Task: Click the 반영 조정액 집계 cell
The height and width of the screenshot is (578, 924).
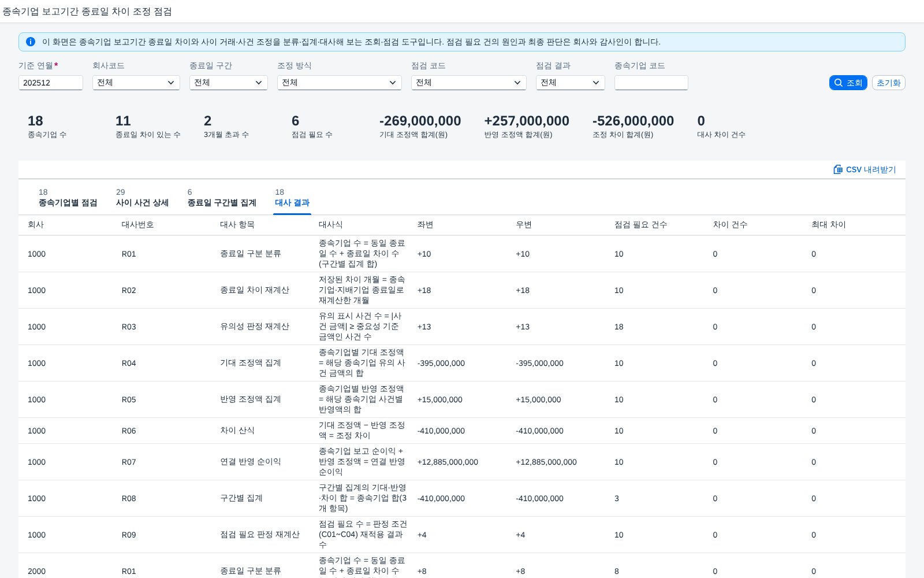Action: [250, 399]
